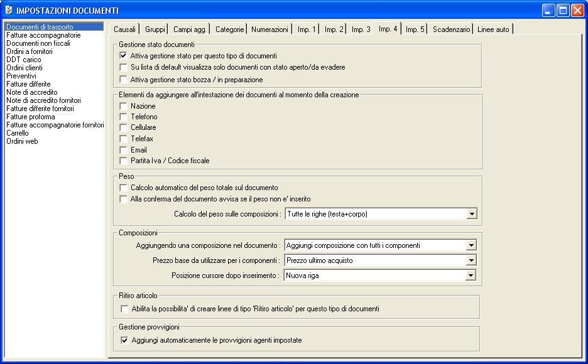Check the Email checkbox

coord(123,150)
